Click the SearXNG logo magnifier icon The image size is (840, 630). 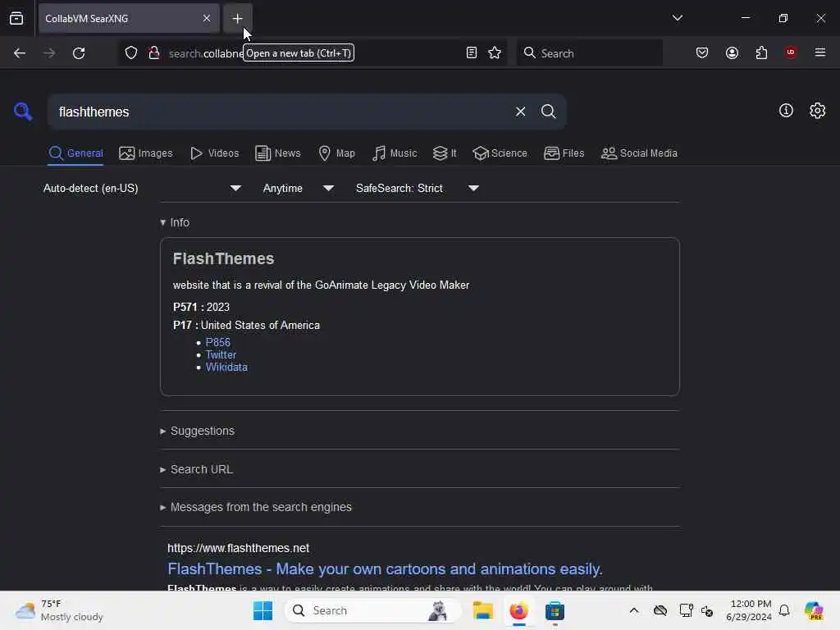point(23,112)
